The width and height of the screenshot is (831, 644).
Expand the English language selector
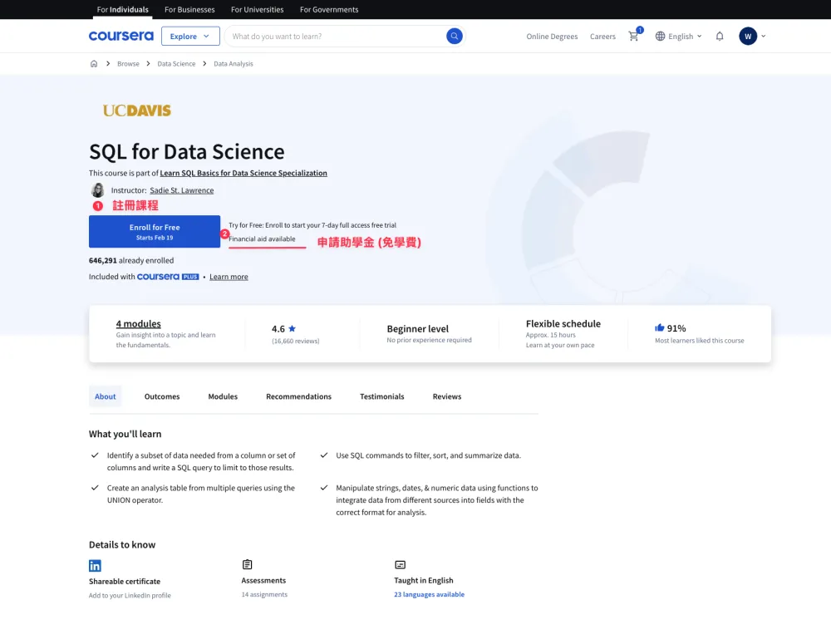pyautogui.click(x=678, y=36)
